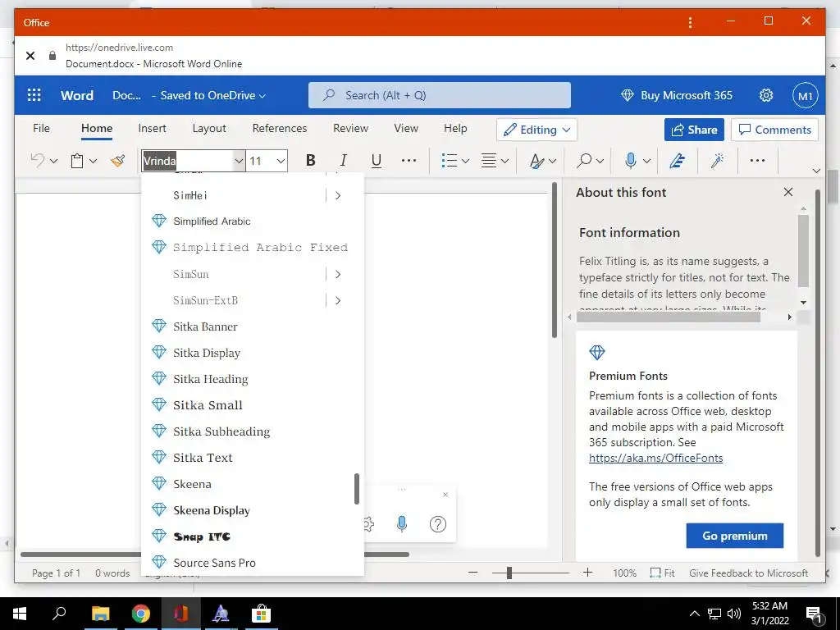The width and height of the screenshot is (840, 630).
Task: Expand SimSun-ExtB font submenu arrow
Action: click(x=338, y=300)
